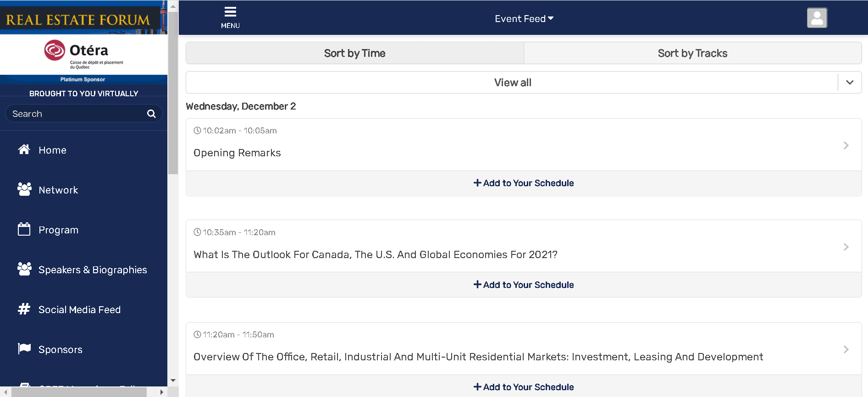This screenshot has height=397, width=868.
Task: Click the 10:35am - 11:20am time label
Action: pyautogui.click(x=239, y=232)
